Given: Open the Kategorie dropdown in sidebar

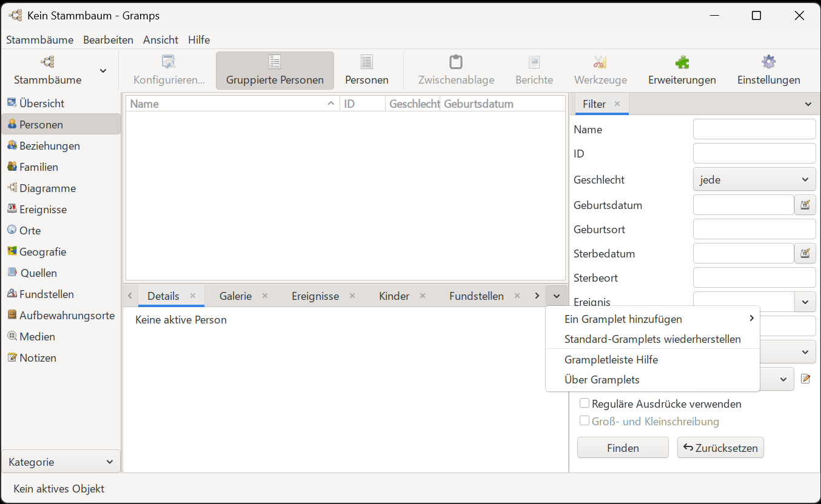Looking at the screenshot, I should pos(61,462).
